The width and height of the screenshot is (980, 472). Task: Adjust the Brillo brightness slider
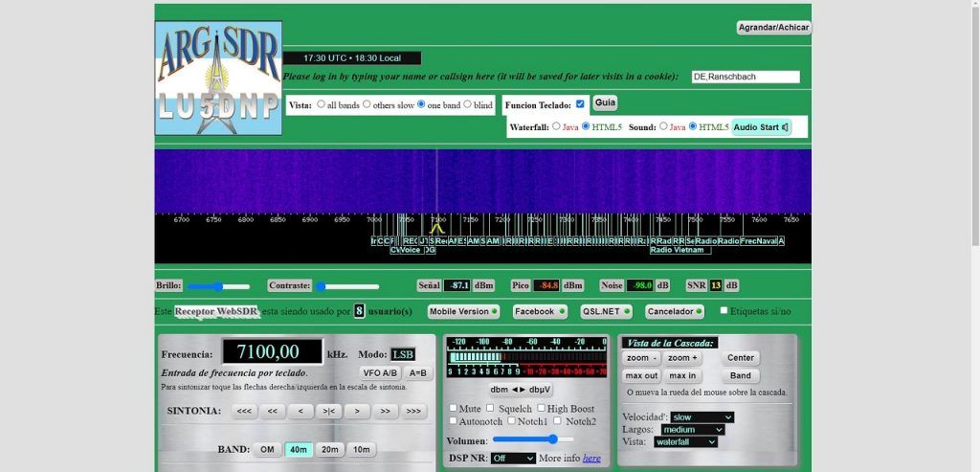point(218,286)
